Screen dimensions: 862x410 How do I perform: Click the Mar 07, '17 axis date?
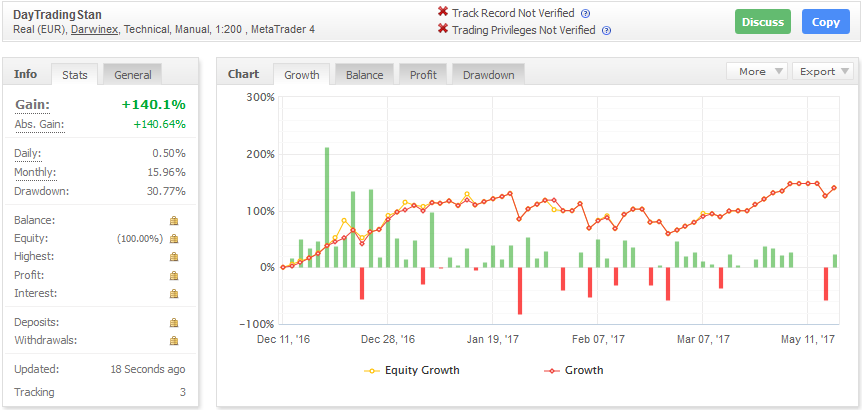pyautogui.click(x=703, y=340)
